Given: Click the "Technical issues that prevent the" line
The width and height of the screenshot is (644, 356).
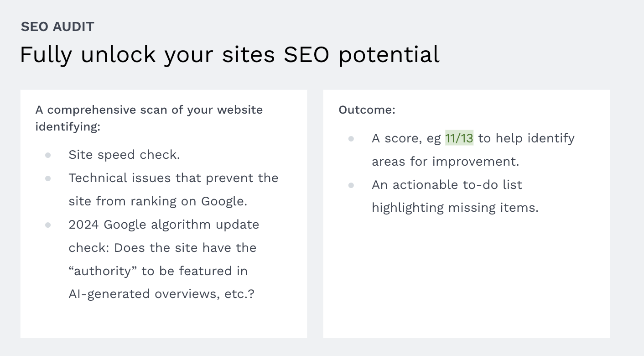Looking at the screenshot, I should (173, 178).
